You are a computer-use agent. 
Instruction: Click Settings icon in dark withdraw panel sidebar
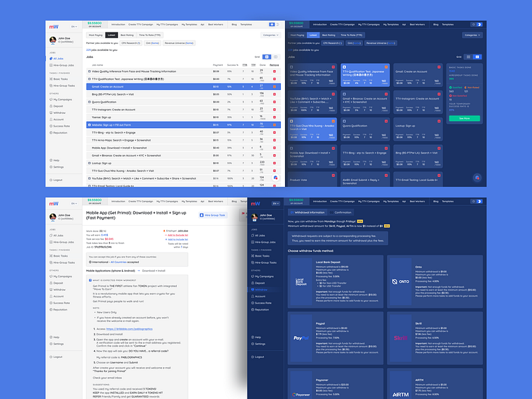click(253, 344)
